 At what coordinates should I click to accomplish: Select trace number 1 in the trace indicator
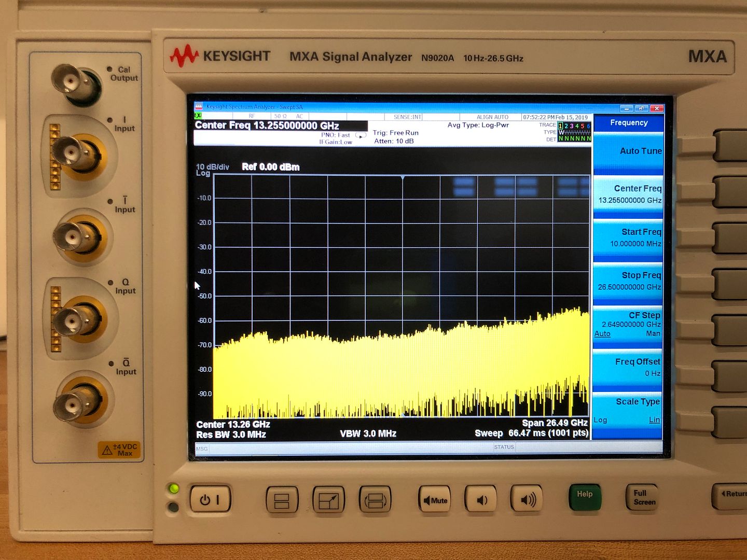pos(560,125)
